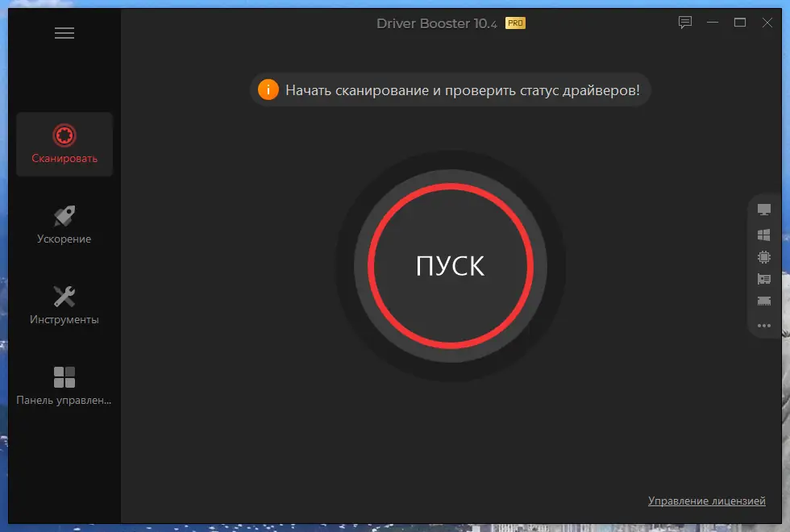790x532 pixels.
Task: Expand more hardware details via the ellipsis
Action: tap(763, 326)
